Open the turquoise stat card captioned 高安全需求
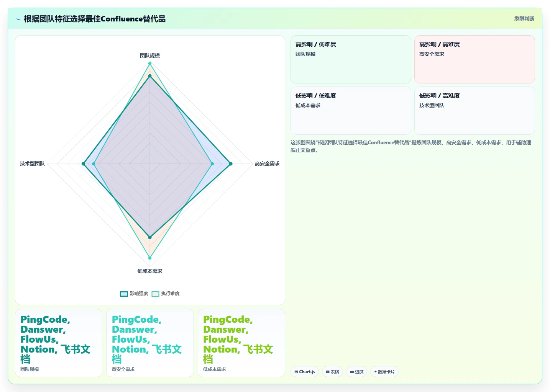This screenshot has height=392, width=550. [x=150, y=343]
